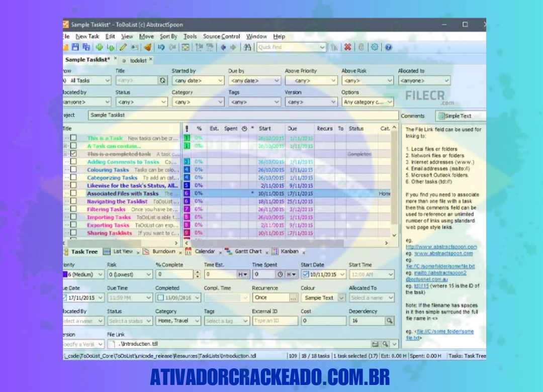The width and height of the screenshot is (543, 392).
Task: Click the 'Simple Text' comments format button
Action: (460, 116)
